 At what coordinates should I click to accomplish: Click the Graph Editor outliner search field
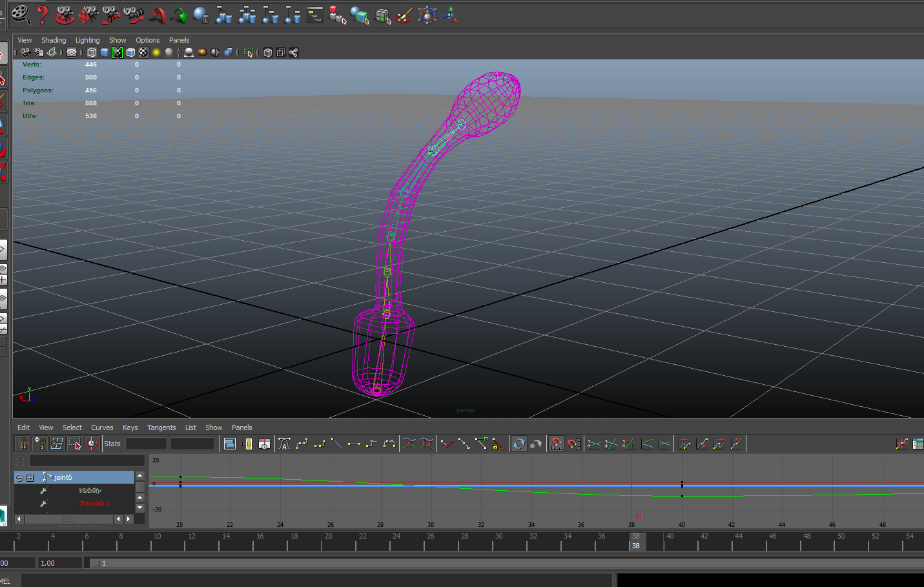(x=87, y=461)
